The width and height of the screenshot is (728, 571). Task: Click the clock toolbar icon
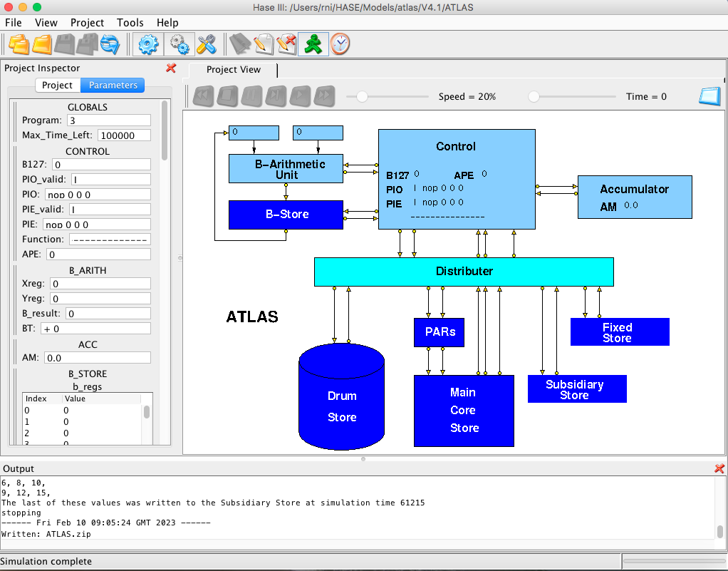[340, 45]
